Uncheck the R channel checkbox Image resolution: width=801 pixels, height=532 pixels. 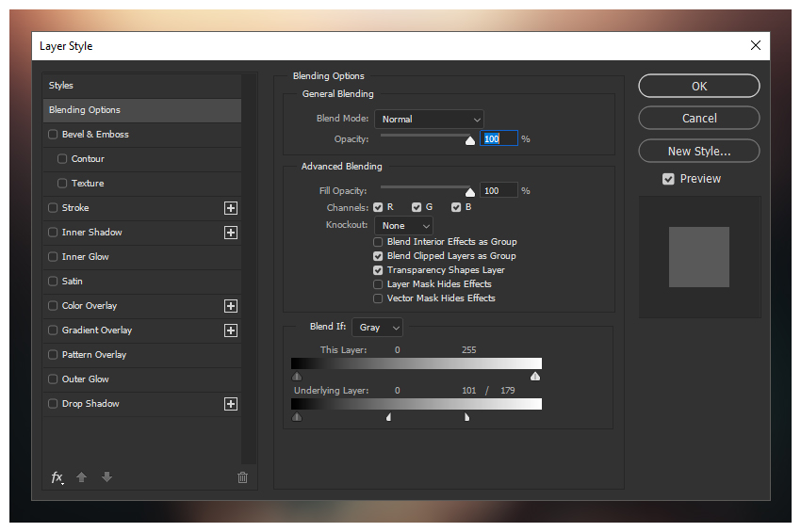pos(378,207)
